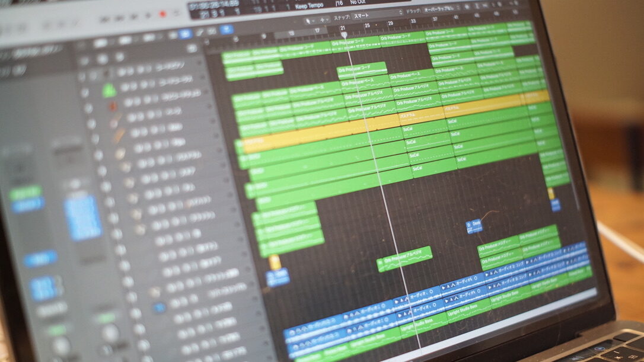Select the green keyboard instrument track icon
Screen dimensions: 644x362
[109, 91]
